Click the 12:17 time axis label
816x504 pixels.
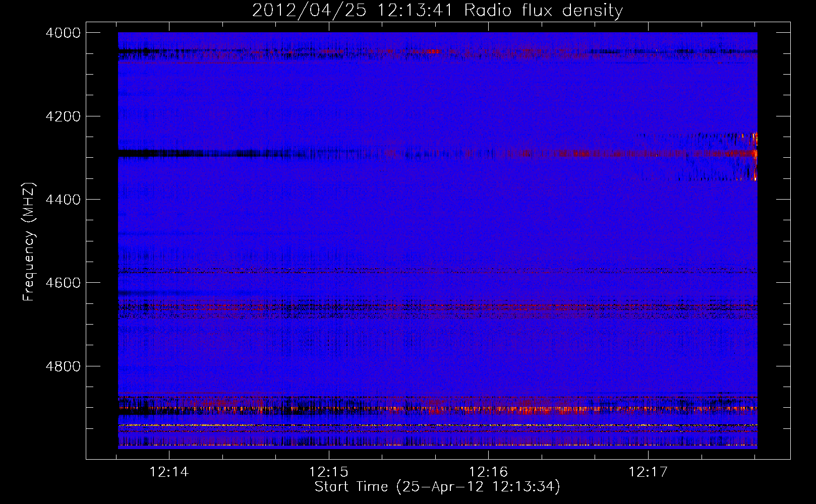pyautogui.click(x=648, y=472)
